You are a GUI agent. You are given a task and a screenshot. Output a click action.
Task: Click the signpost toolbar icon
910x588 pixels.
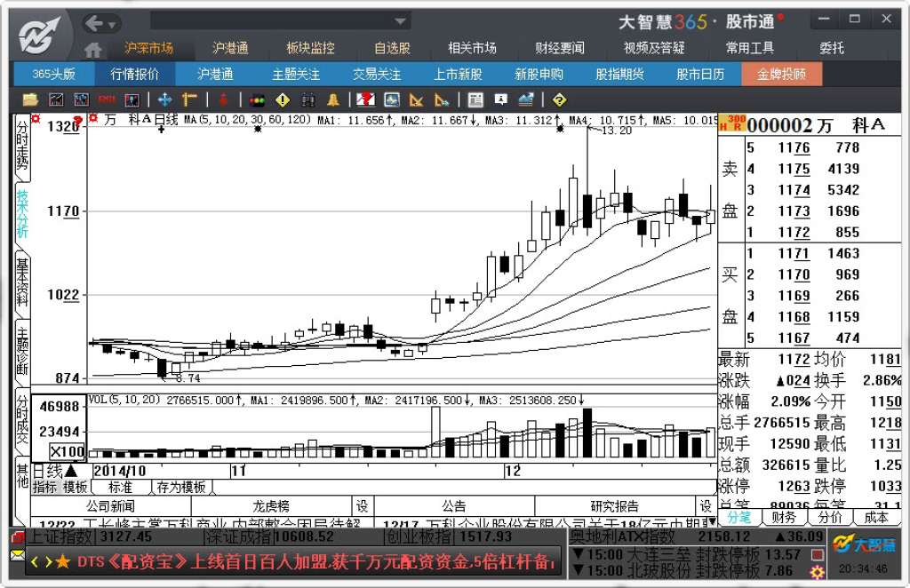click(190, 99)
